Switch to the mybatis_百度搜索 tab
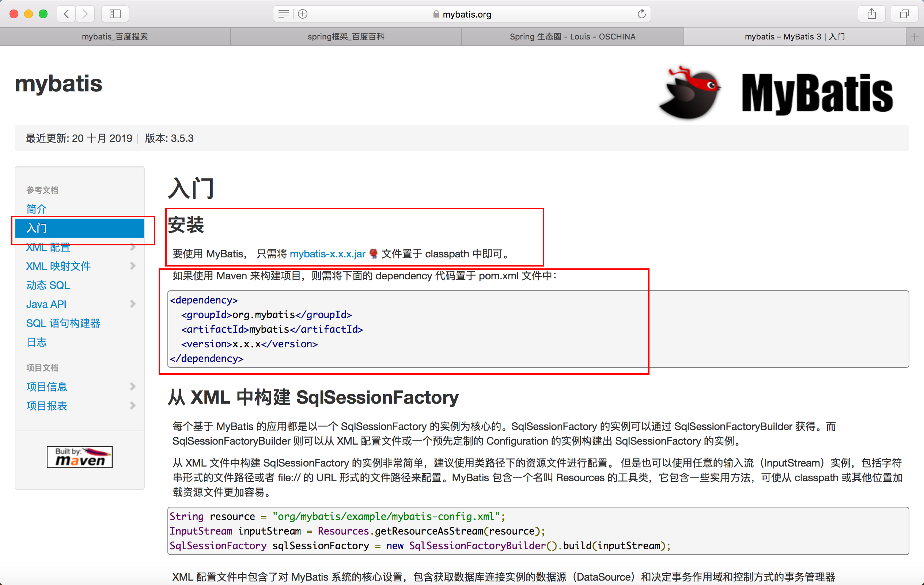The height and width of the screenshot is (585, 924). [x=115, y=37]
